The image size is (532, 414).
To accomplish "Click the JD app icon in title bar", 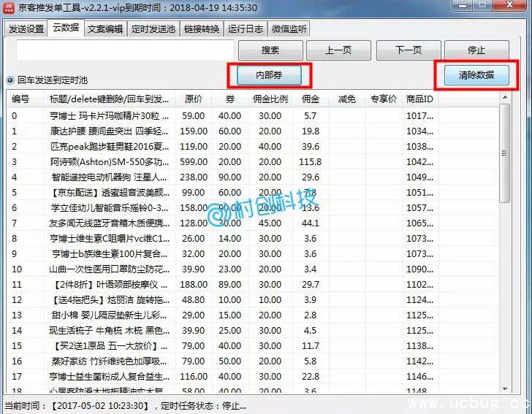I will coord(8,7).
